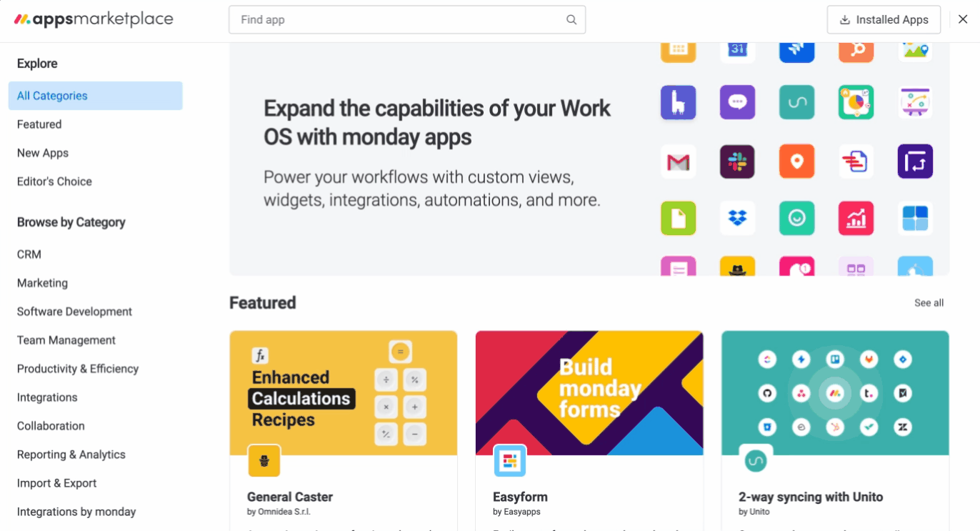Viewport: 980px width, 531px height.
Task: Click the magnifier search icon
Action: pos(571,20)
